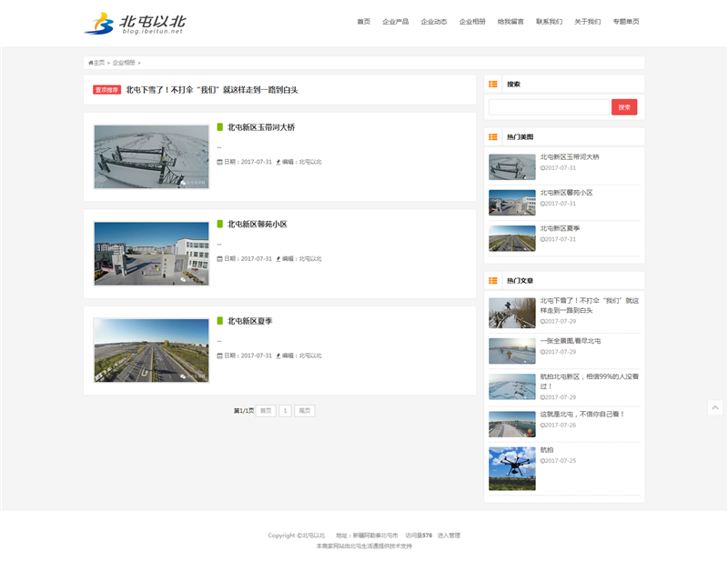728x571 pixels.
Task: Click the list icon beside 搜索 heading
Action: 493,84
